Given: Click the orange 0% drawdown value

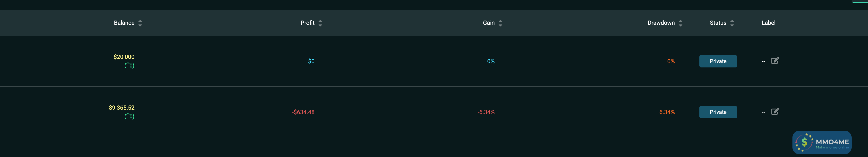Looking at the screenshot, I should click(671, 61).
